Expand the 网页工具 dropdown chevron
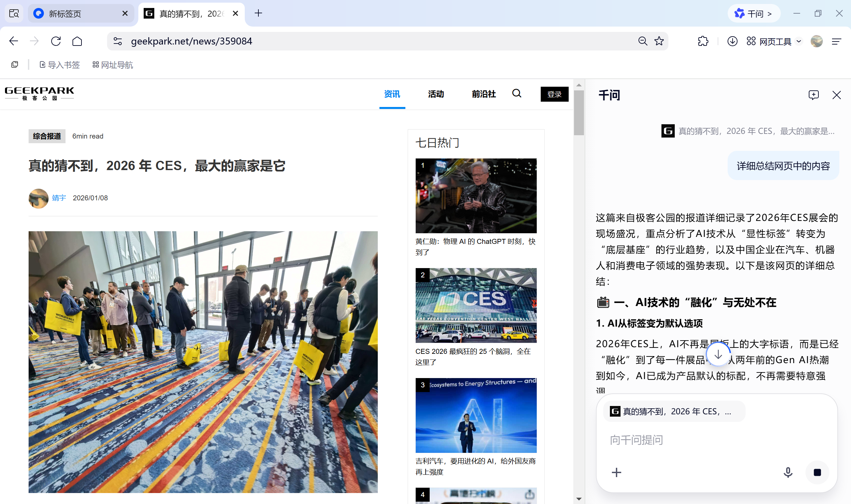Screen dimensions: 851x504 tap(799, 41)
